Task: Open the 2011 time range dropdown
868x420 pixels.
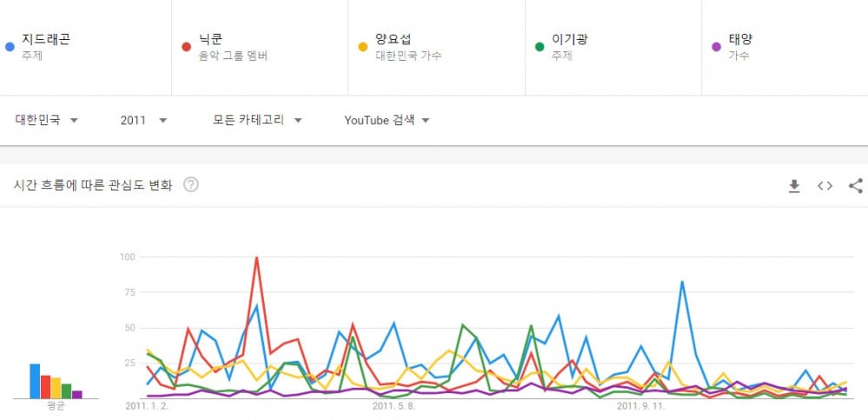Action: coord(143,120)
